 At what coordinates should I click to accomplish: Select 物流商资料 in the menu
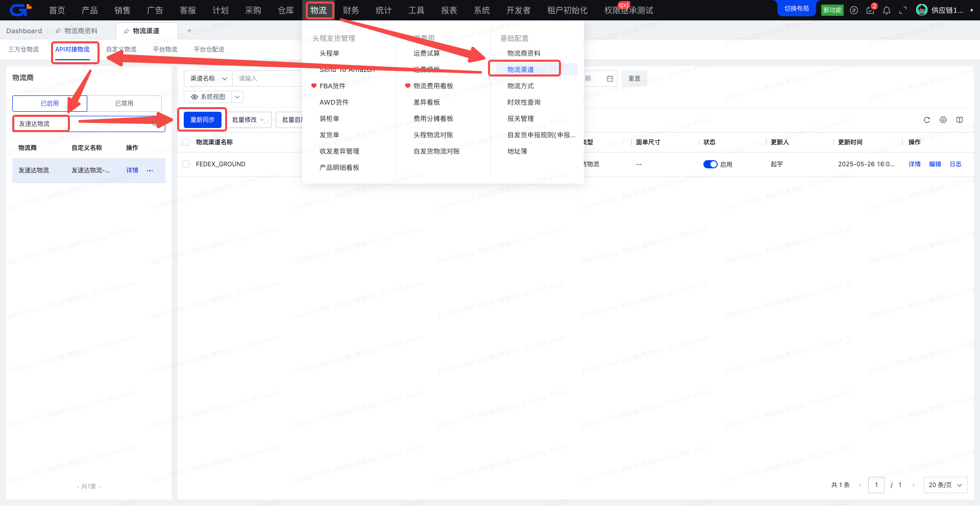524,53
